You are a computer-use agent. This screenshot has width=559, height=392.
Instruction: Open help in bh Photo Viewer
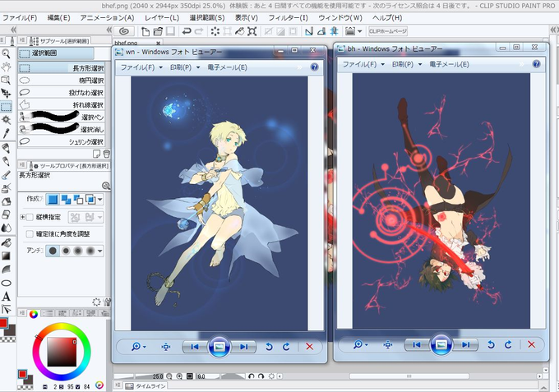tap(536, 64)
